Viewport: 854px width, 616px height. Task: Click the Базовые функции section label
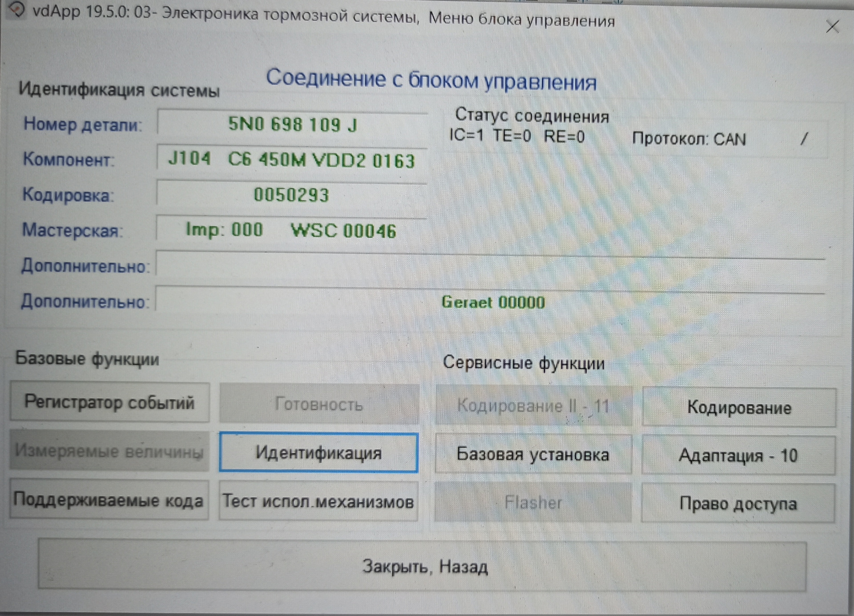click(x=87, y=359)
